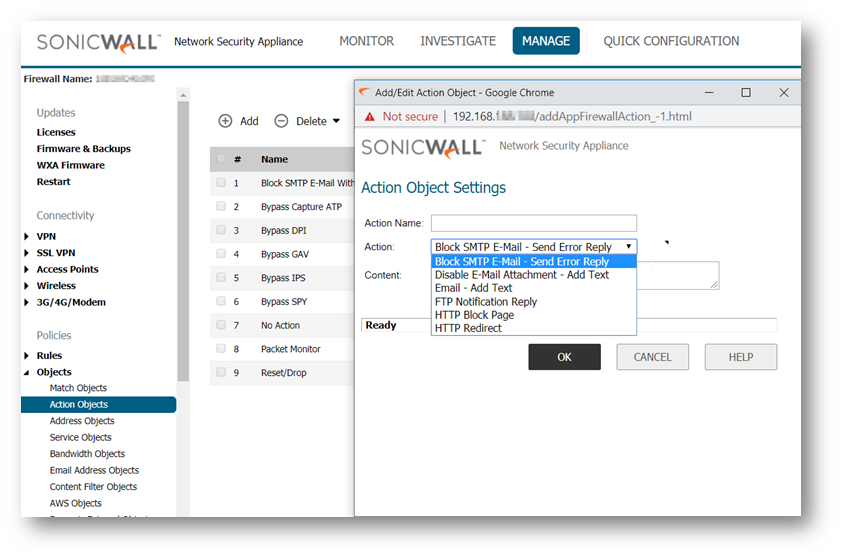
Task: Select Email Address Objects in the tree
Action: (94, 470)
